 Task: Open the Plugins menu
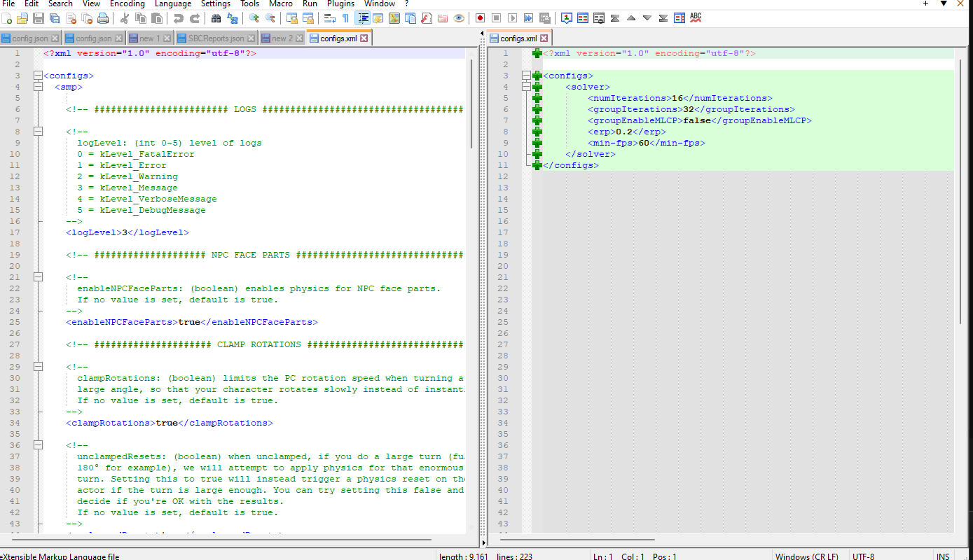pos(340,3)
